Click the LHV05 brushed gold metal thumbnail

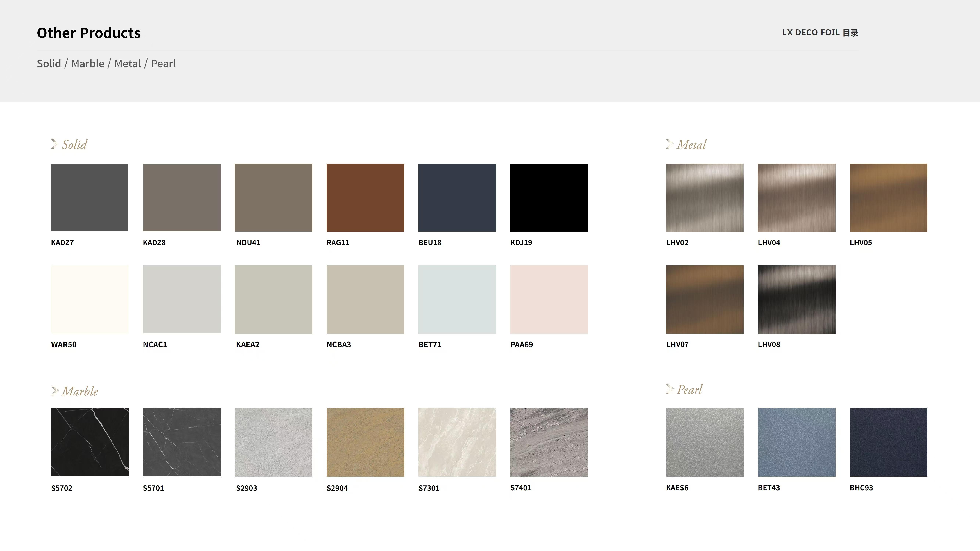point(888,198)
